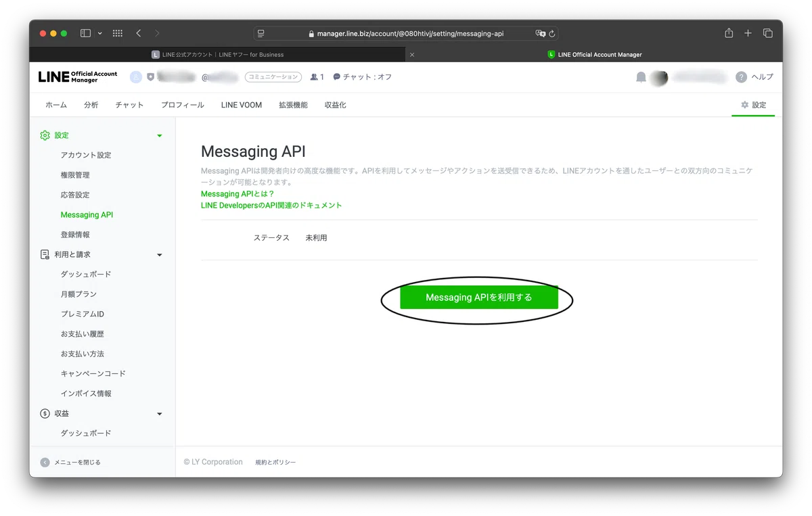Open the 拡張機能 menu tab

(x=293, y=105)
